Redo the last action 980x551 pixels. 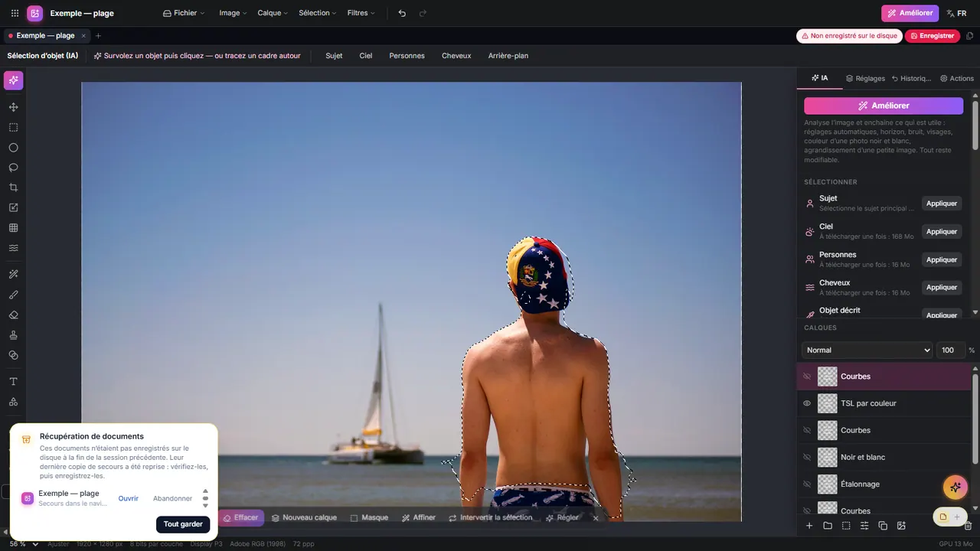point(423,13)
